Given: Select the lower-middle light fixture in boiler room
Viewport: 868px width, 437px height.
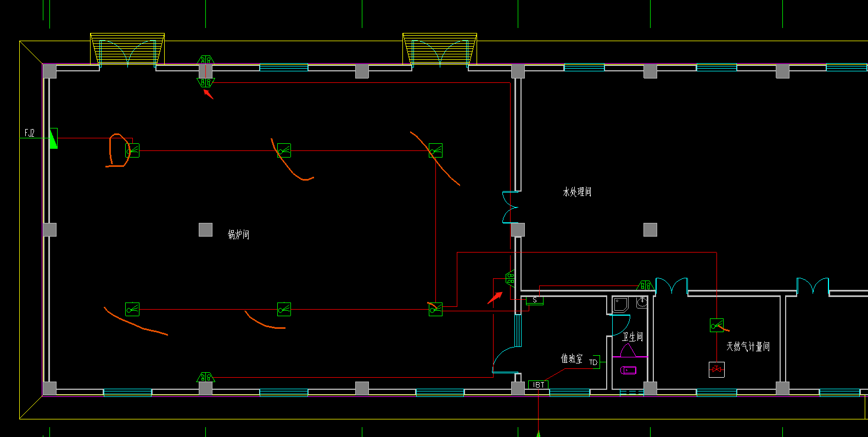Looking at the screenshot, I should [284, 309].
